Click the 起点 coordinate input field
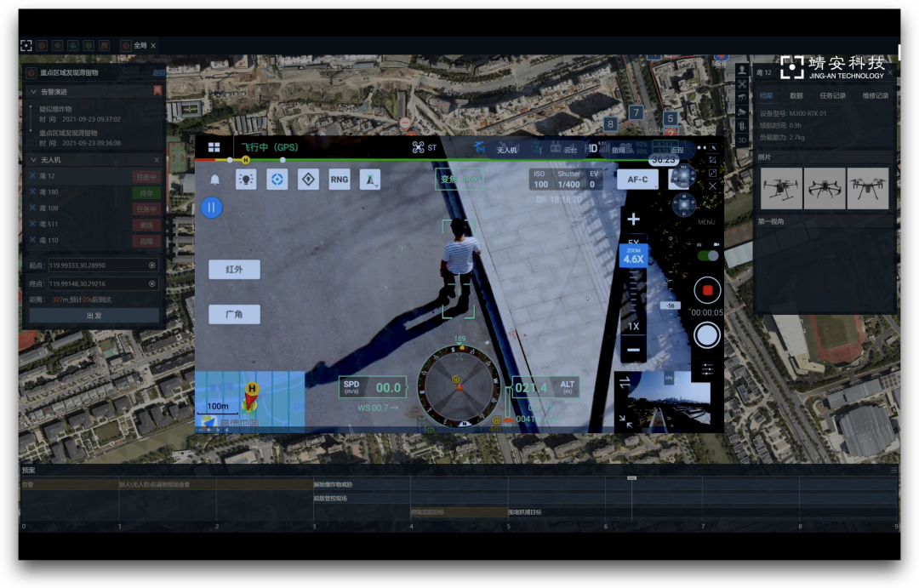919x588 pixels. (x=103, y=265)
